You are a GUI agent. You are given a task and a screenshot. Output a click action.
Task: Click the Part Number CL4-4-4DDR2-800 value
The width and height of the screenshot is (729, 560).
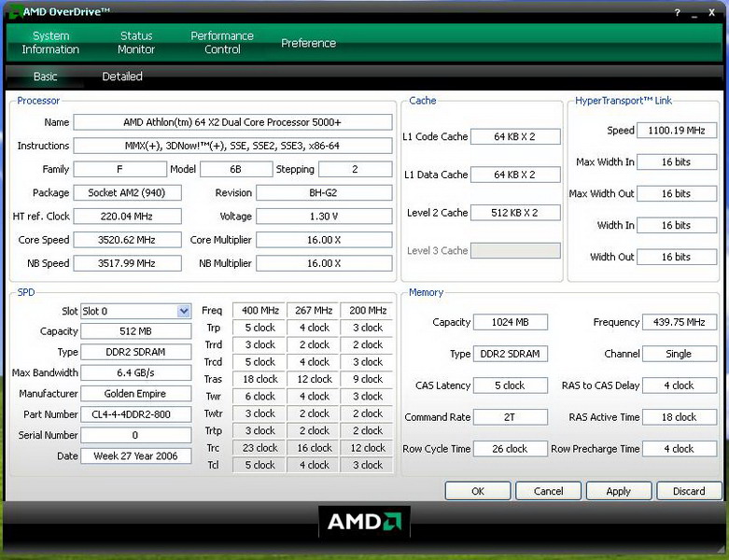click(135, 414)
